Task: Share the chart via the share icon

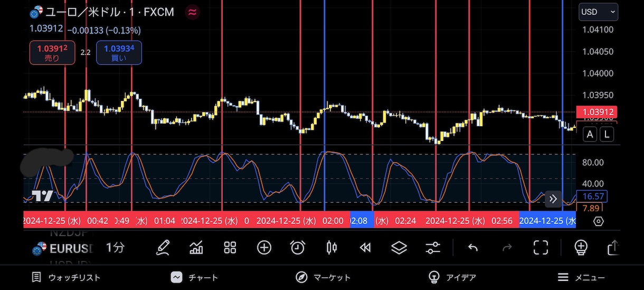Action: click(613, 247)
